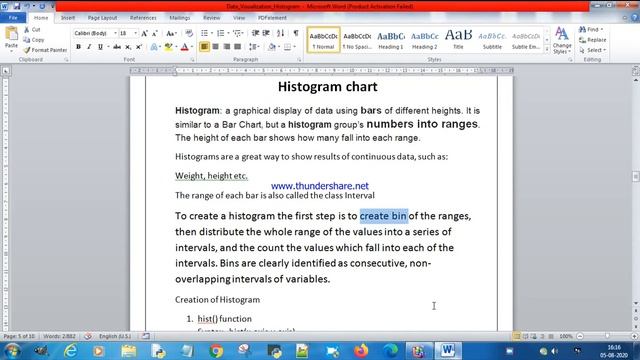Image resolution: width=640 pixels, height=360 pixels.
Task: Open the Paragraph dialog launcher
Action: (x=299, y=60)
